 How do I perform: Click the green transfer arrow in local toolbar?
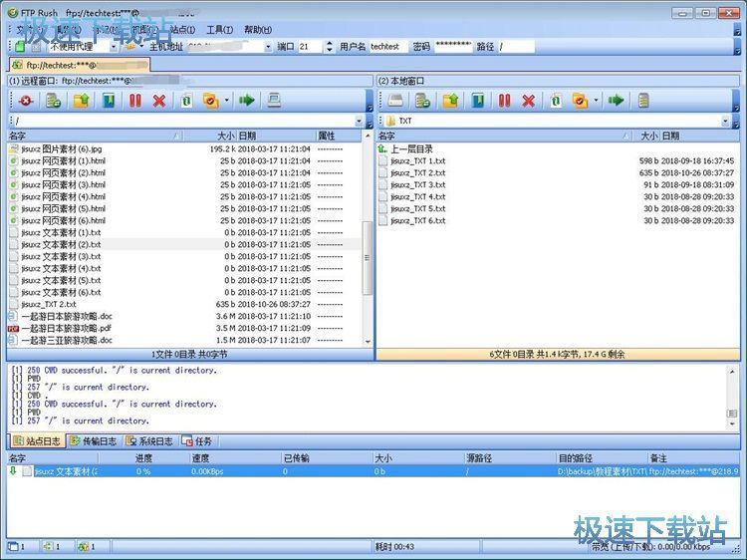[616, 100]
